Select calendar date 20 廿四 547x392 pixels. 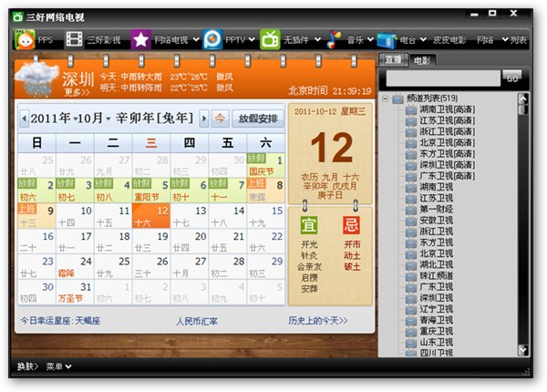pyautogui.click(x=189, y=242)
